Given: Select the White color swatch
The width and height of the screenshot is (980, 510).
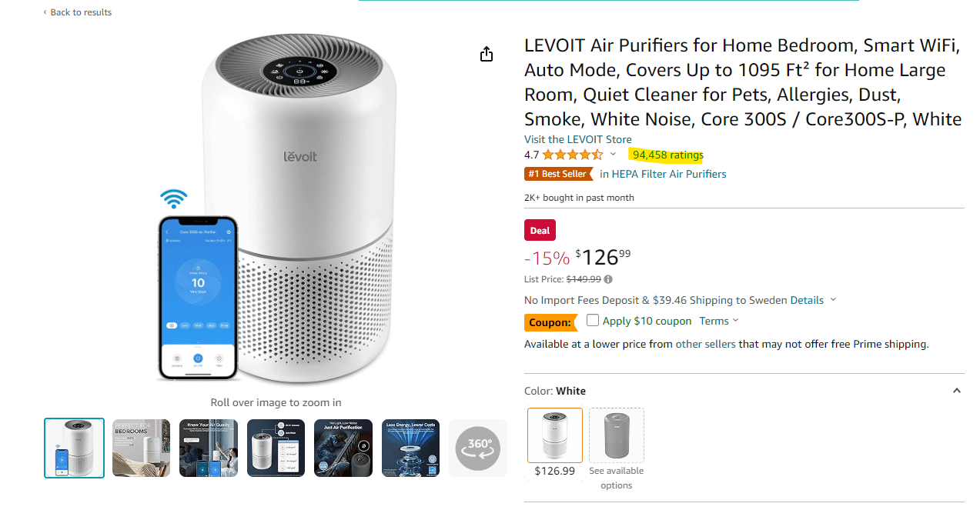Looking at the screenshot, I should coord(554,435).
